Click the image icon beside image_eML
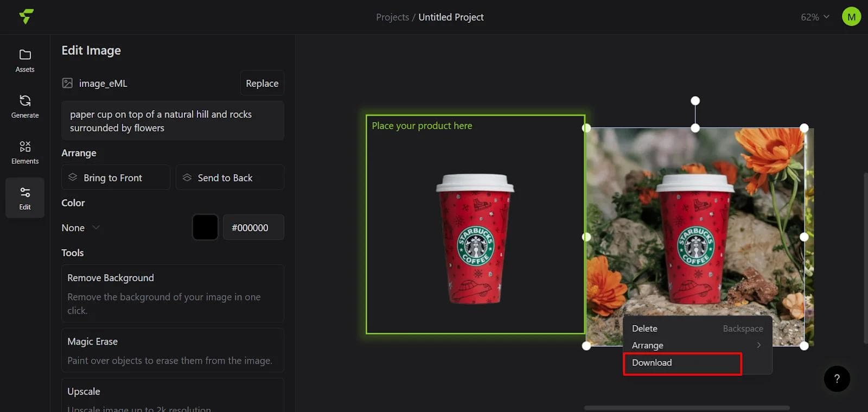The height and width of the screenshot is (412, 868). [67, 83]
